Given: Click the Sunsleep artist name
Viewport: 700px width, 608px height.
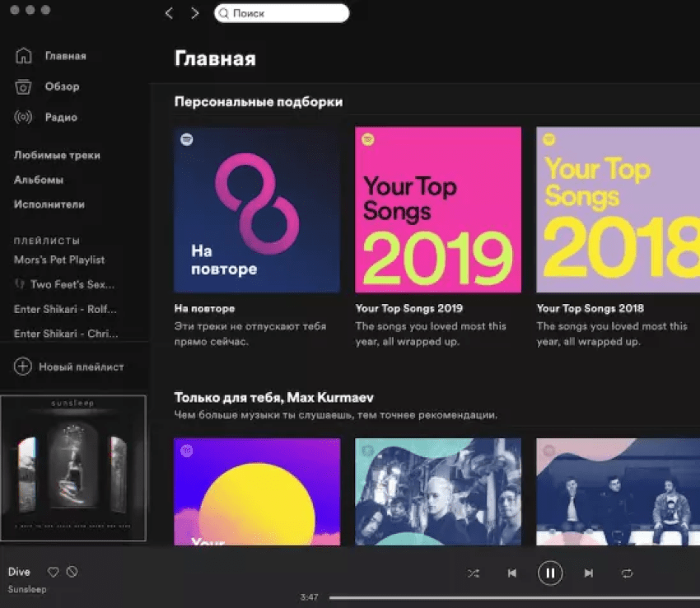Looking at the screenshot, I should pos(27,589).
